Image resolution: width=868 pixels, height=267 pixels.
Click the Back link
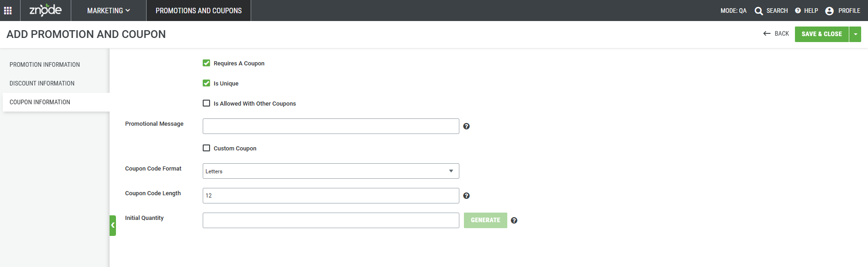coord(776,34)
